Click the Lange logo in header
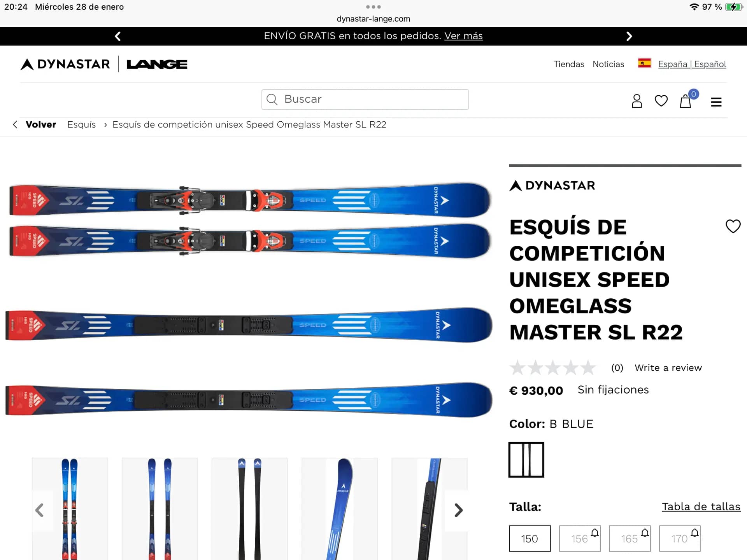The width and height of the screenshot is (747, 560). [157, 64]
